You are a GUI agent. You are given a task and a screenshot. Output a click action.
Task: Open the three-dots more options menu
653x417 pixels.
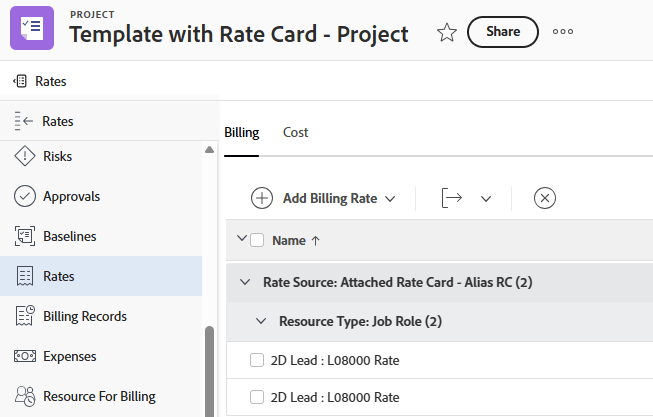(x=563, y=32)
